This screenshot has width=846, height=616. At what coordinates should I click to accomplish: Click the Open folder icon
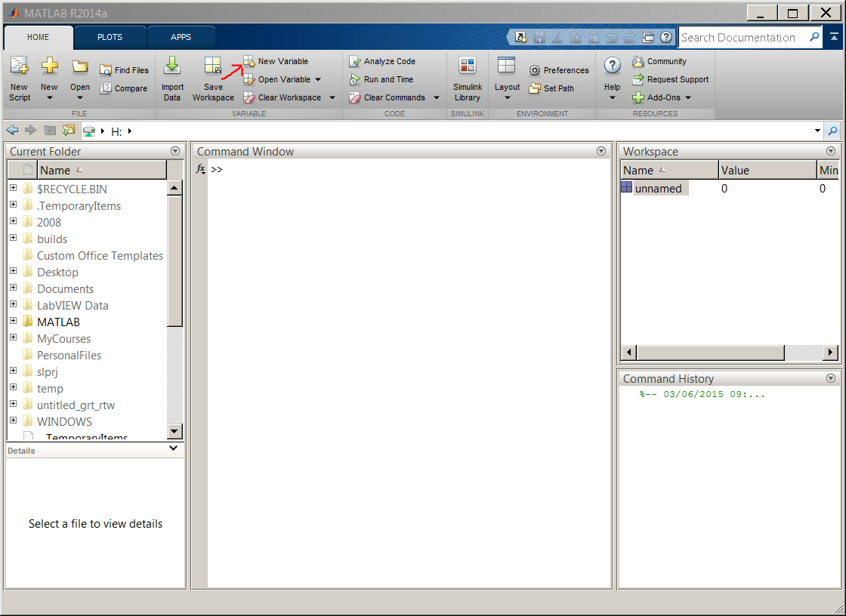(80, 66)
